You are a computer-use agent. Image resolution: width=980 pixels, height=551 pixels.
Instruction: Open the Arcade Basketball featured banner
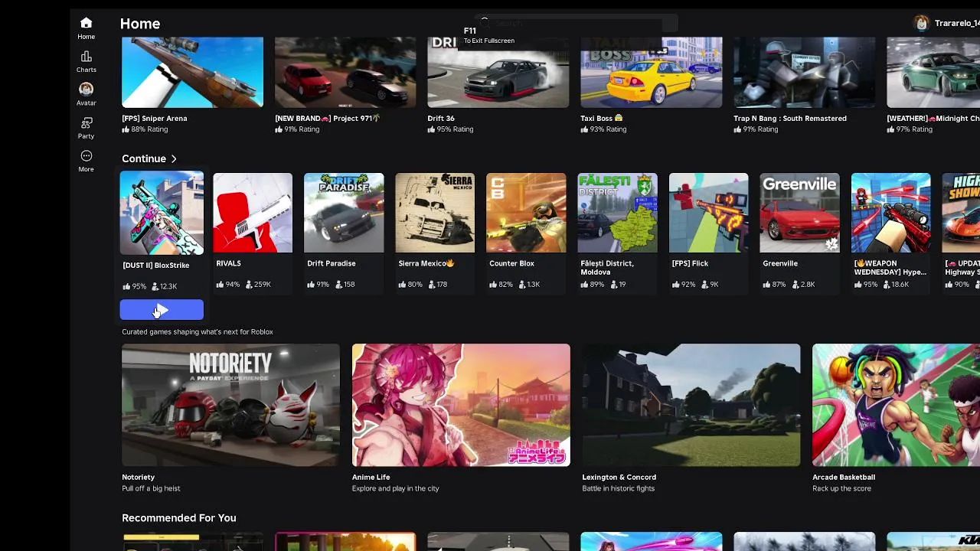pos(896,405)
